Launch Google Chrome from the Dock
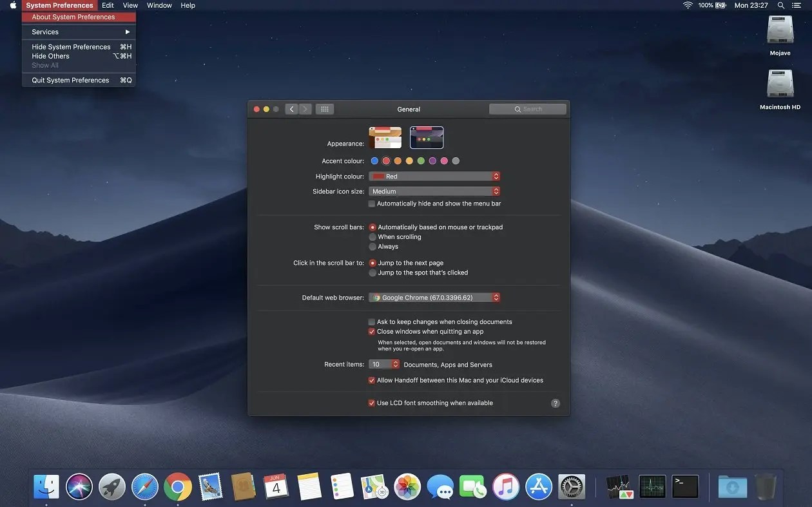 click(x=178, y=487)
